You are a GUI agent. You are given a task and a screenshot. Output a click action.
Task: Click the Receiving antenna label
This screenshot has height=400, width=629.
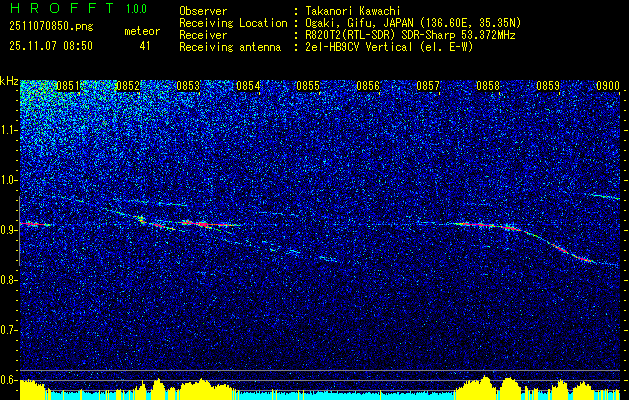tap(230, 47)
